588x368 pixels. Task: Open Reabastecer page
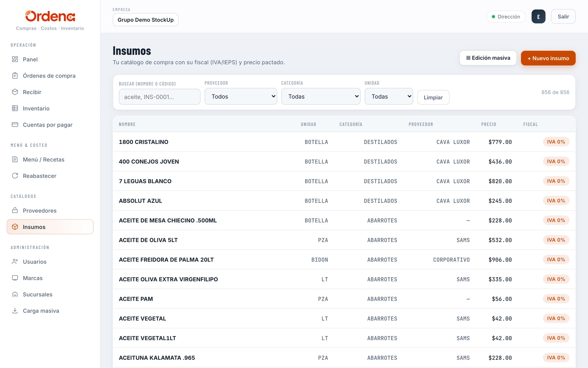[50, 176]
